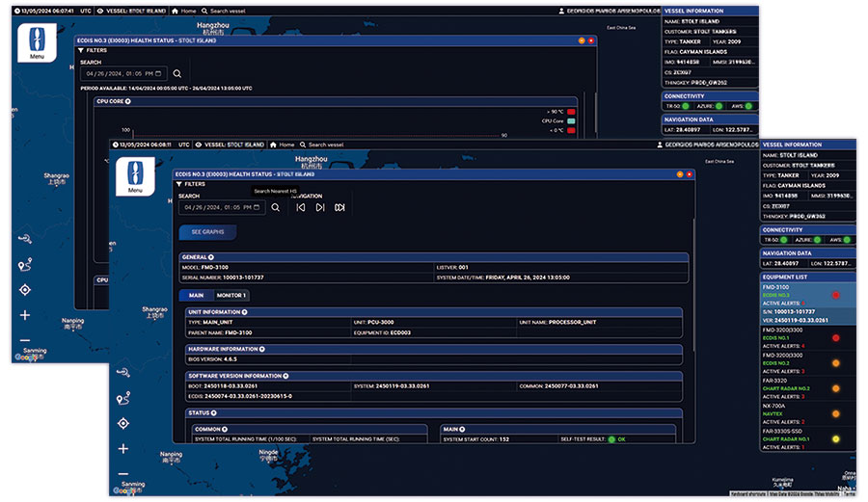Zoom in with plus icon on back window map
The width and height of the screenshot is (868, 502).
coord(25,315)
